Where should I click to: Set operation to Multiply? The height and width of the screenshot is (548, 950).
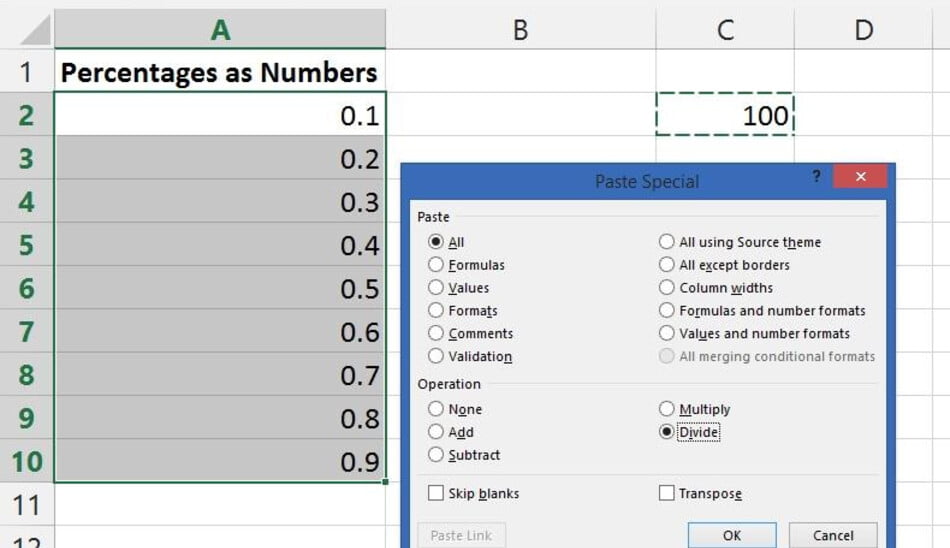(666, 409)
